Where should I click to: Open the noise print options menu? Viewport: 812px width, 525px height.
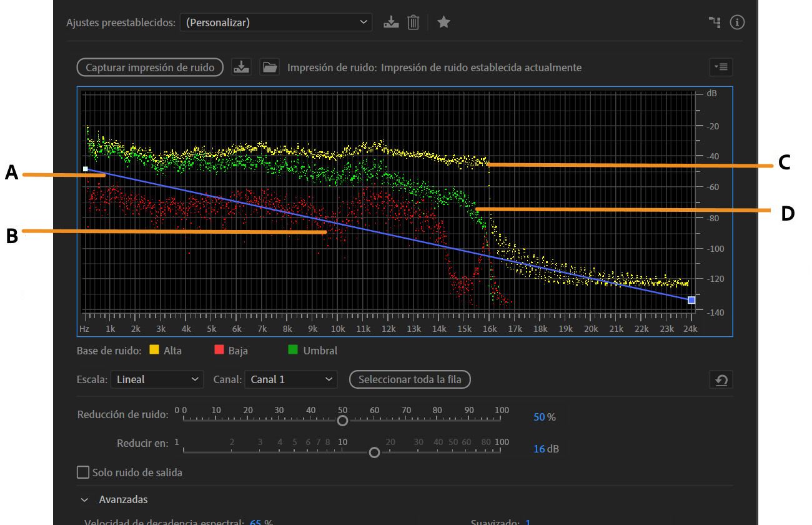click(x=721, y=67)
